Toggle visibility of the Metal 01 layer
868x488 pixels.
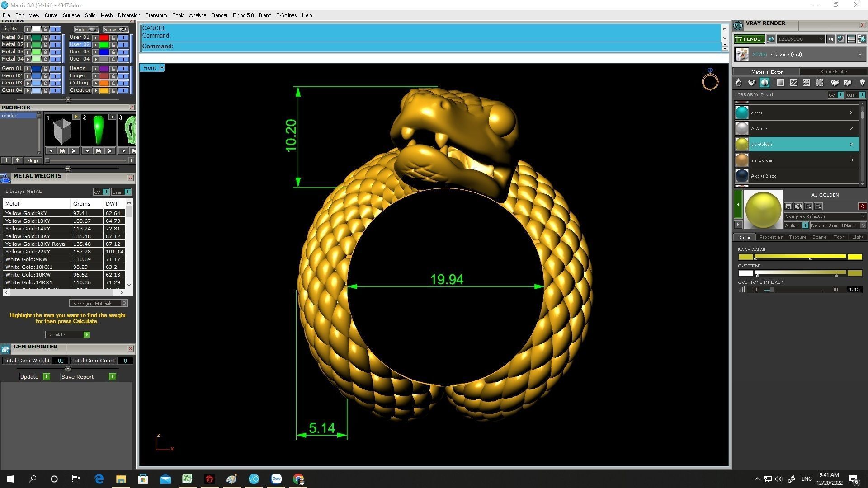click(56, 38)
